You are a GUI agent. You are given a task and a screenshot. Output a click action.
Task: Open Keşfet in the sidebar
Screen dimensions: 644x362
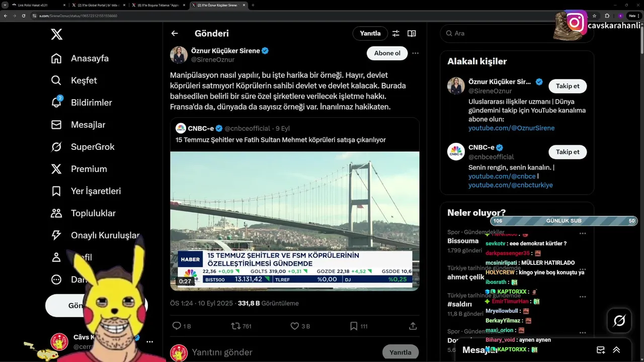click(74, 80)
